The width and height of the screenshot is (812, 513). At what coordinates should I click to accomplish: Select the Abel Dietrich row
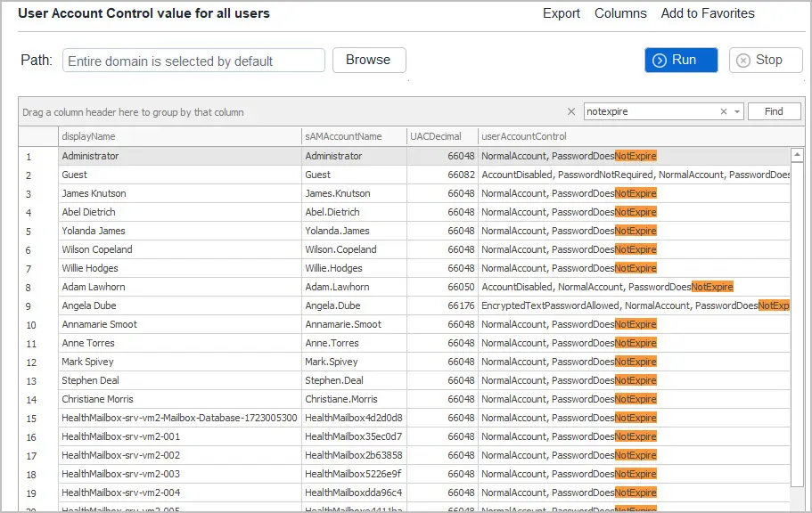tap(405, 212)
